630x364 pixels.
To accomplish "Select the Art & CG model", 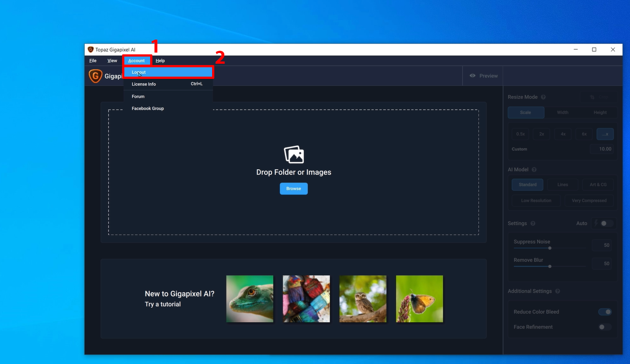I will pos(598,184).
